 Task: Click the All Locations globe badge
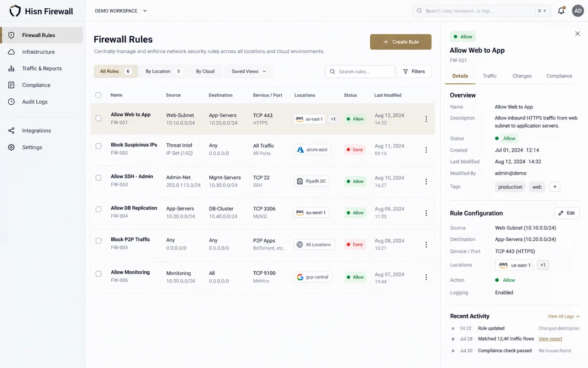tap(314, 244)
